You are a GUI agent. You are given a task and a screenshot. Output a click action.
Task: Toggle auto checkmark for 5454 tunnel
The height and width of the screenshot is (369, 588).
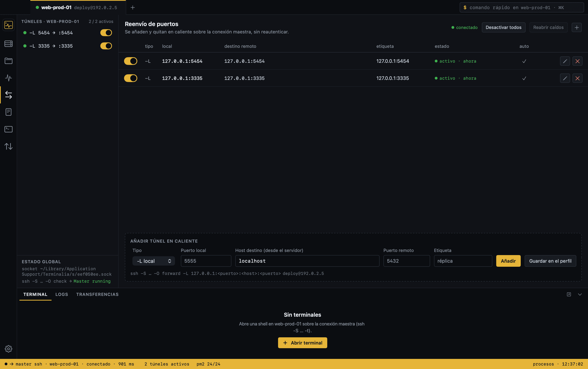(524, 61)
